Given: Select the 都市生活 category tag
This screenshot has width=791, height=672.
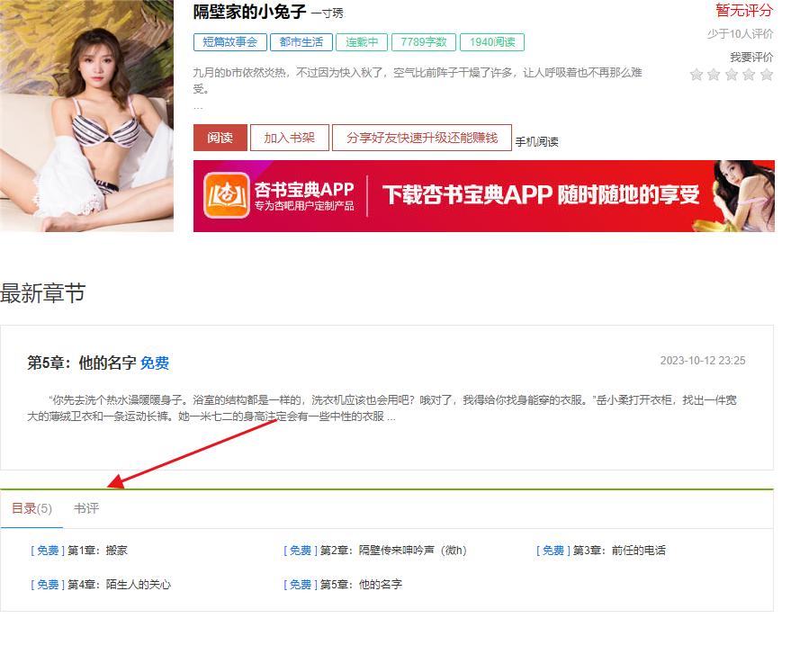Looking at the screenshot, I should click(x=301, y=42).
